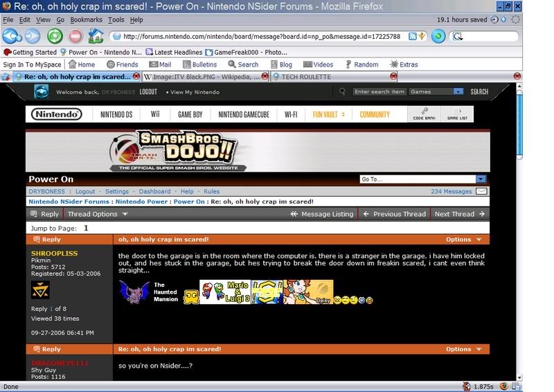The height and width of the screenshot is (392, 554).
Task: Close the 'Re: oh, oh holy crap' tab
Action: (x=136, y=76)
